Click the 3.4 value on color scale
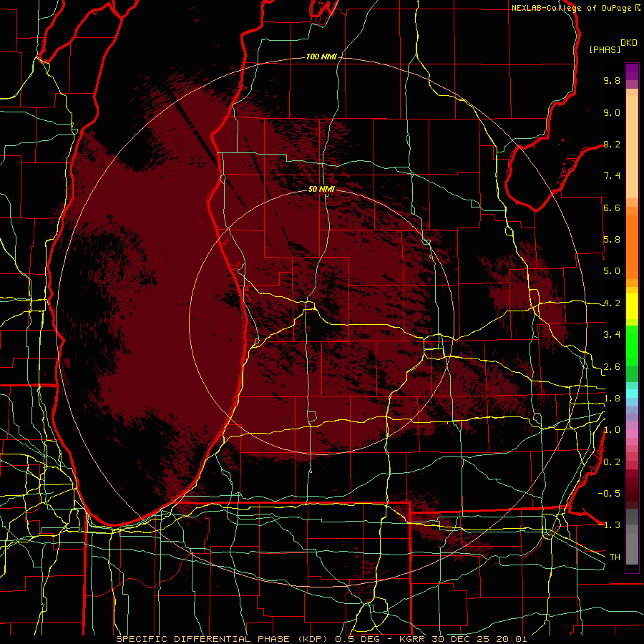Viewport: 644px width, 644px height. click(612, 335)
